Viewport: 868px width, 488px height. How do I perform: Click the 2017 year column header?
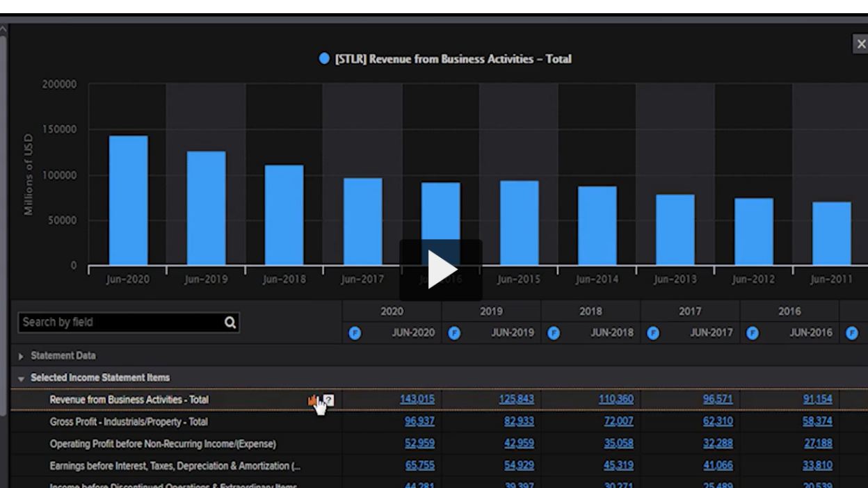pyautogui.click(x=689, y=311)
